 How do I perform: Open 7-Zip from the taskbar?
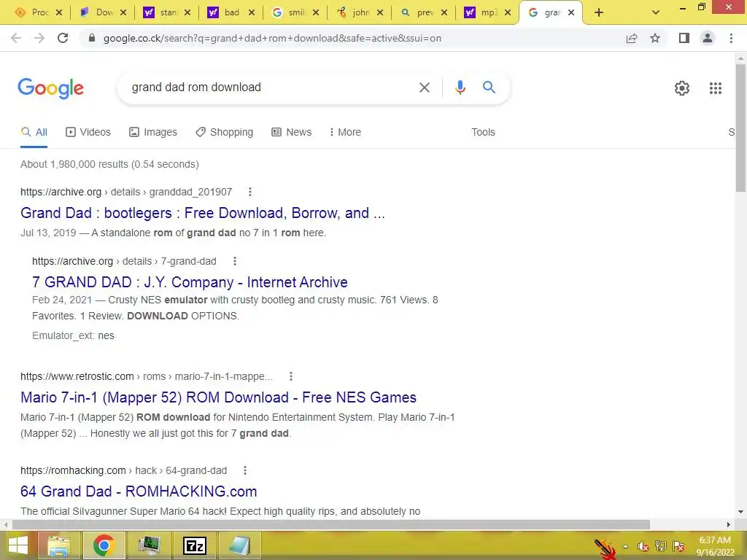click(196, 545)
